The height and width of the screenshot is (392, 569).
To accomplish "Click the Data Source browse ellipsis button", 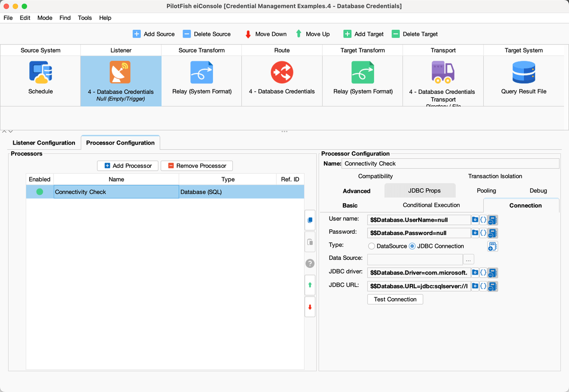I will [468, 259].
